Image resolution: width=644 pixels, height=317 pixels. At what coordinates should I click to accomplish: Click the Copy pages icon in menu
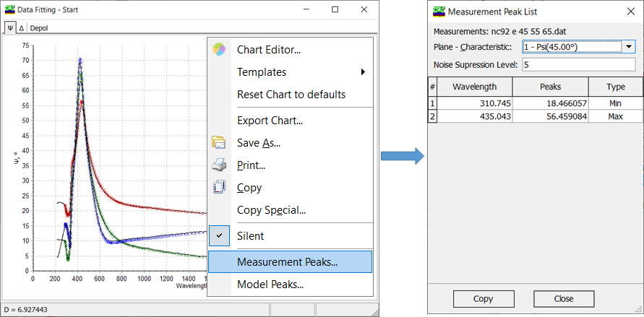point(219,188)
